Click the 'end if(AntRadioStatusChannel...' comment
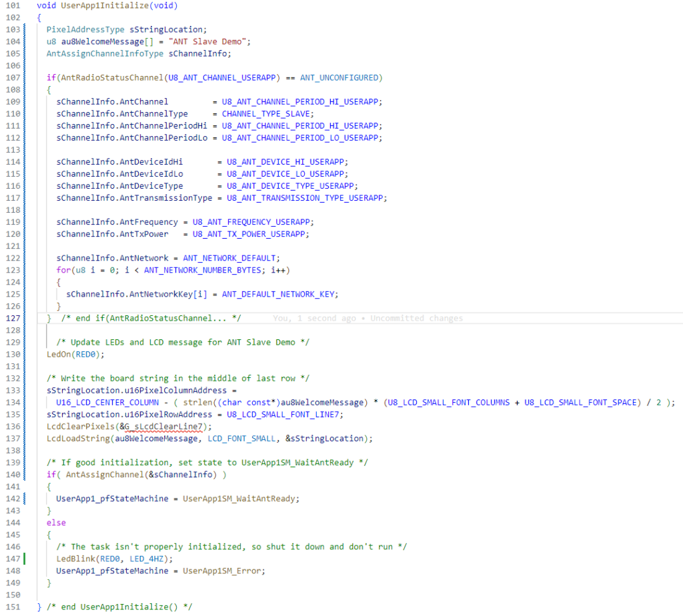This screenshot has width=683, height=616. pyautogui.click(x=151, y=318)
